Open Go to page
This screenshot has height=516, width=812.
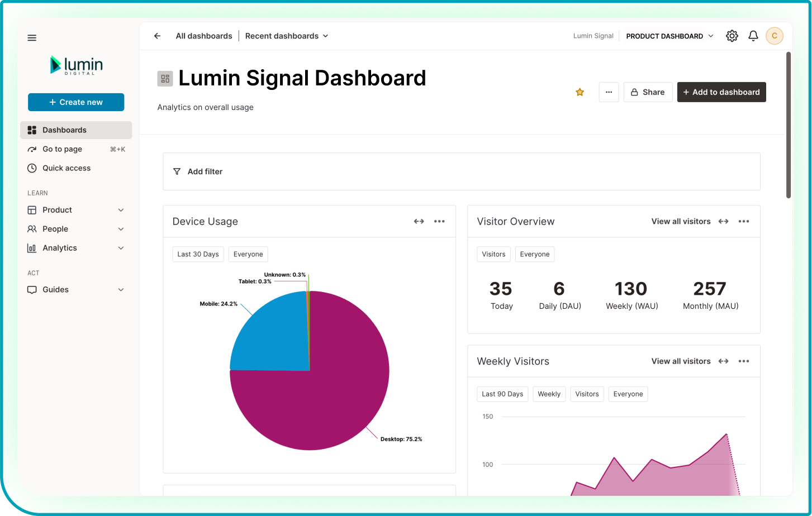pos(76,149)
